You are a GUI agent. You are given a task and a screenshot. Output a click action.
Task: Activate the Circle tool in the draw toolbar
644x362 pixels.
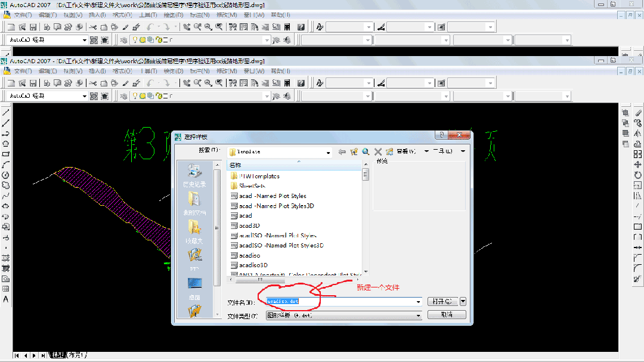pos(6,175)
